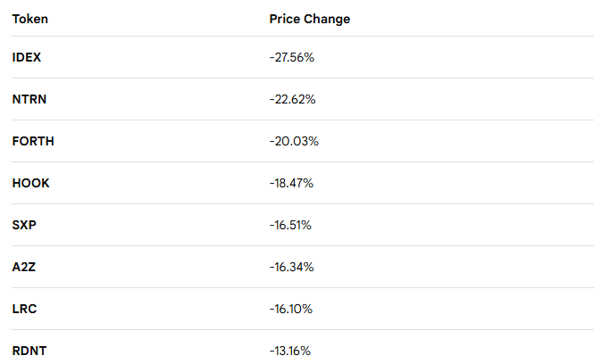Select the -13.16% price change
The height and width of the screenshot is (364, 610).
coord(290,351)
